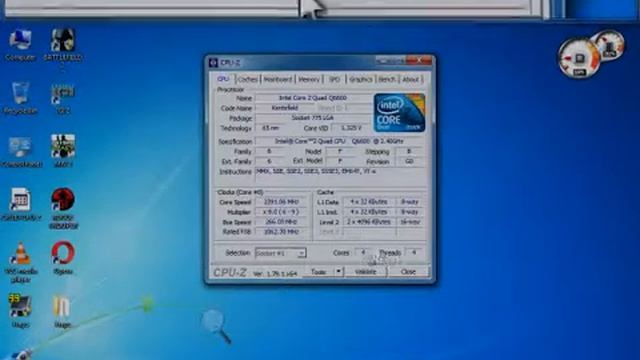
Task: Switch to the Caches tab
Action: 247,79
